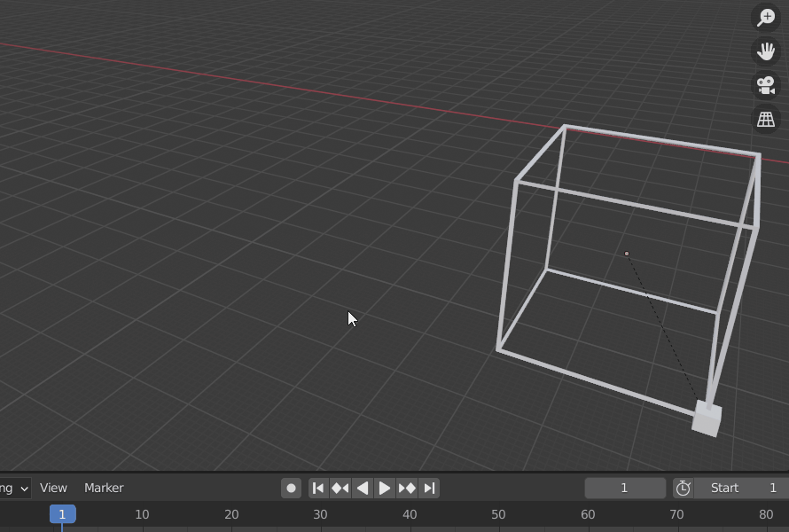Play the animation forward
Screen dimensions: 789x532
tap(384, 489)
